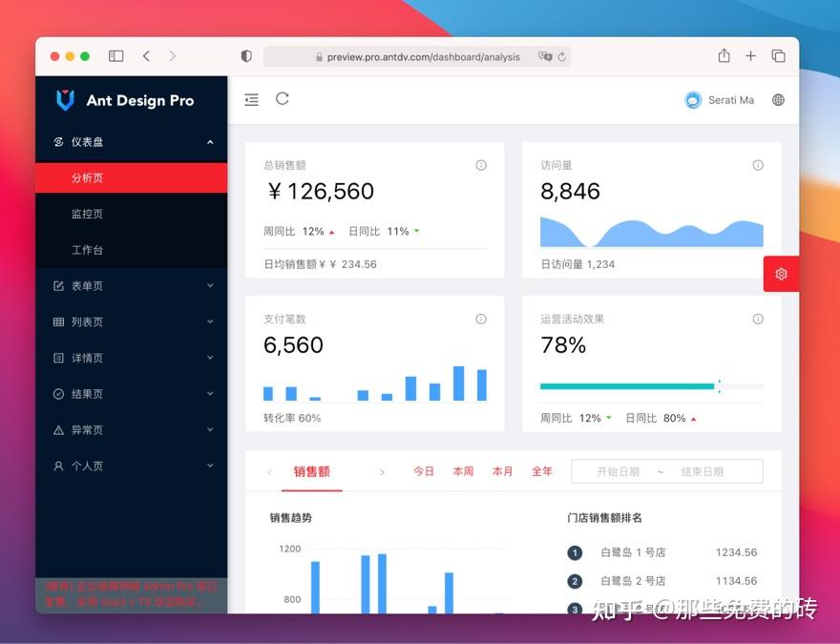840x644 pixels.
Task: Click the 开始日期 date input field
Action: (x=619, y=470)
